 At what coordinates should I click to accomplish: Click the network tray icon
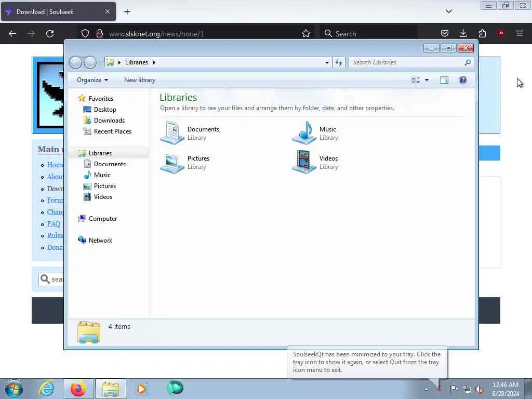point(467,389)
